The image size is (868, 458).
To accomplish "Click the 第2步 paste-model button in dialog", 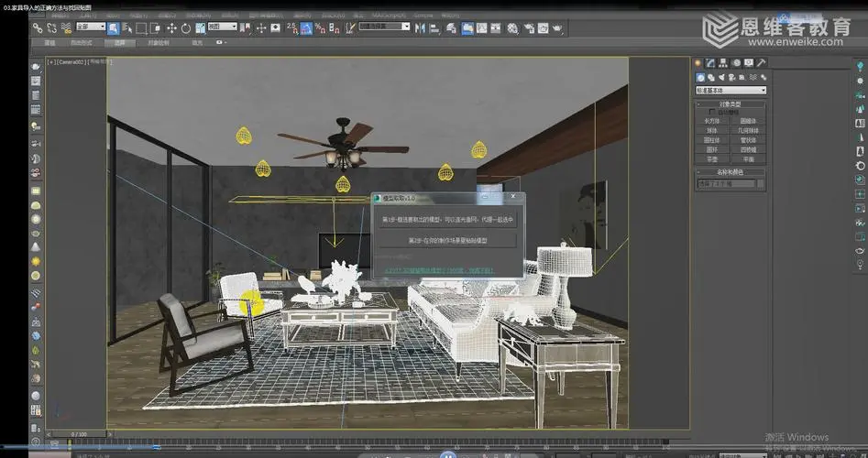I will pos(448,240).
